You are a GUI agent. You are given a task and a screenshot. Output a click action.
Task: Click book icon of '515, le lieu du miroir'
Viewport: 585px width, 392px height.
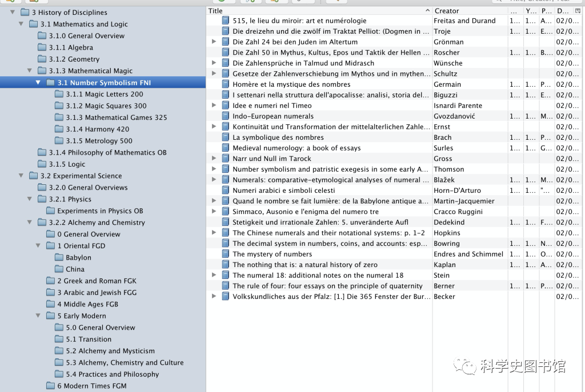click(x=225, y=21)
